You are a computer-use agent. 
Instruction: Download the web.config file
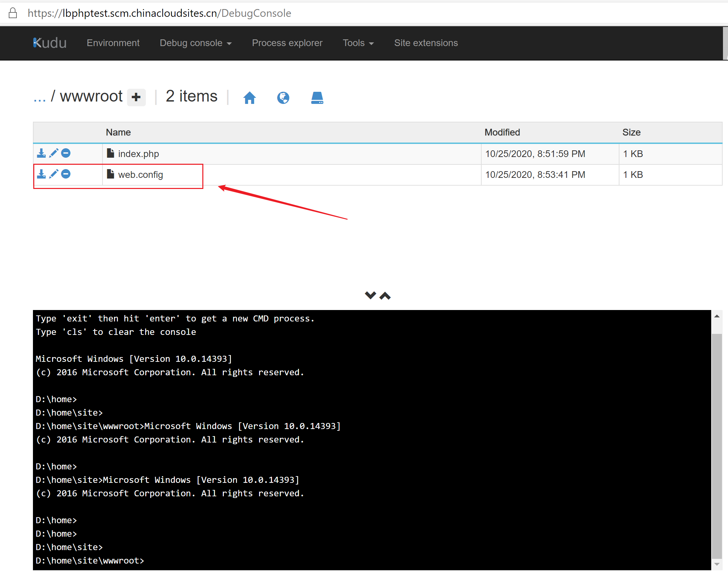[x=41, y=174]
